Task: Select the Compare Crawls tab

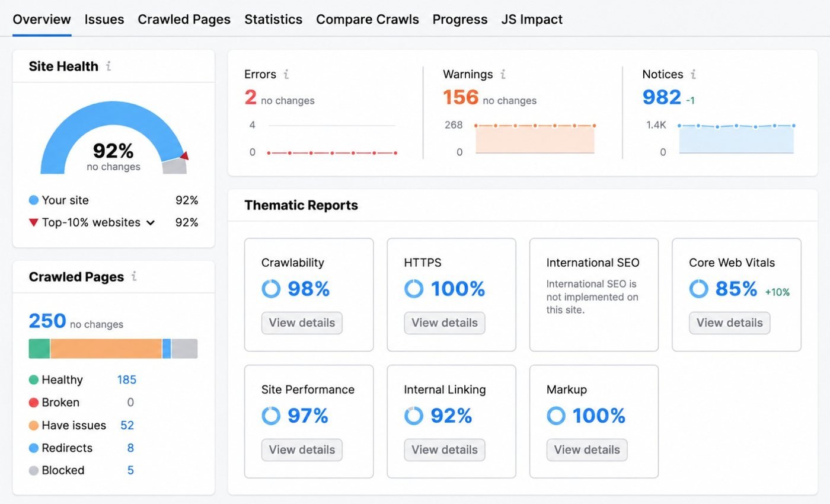Action: [x=368, y=19]
